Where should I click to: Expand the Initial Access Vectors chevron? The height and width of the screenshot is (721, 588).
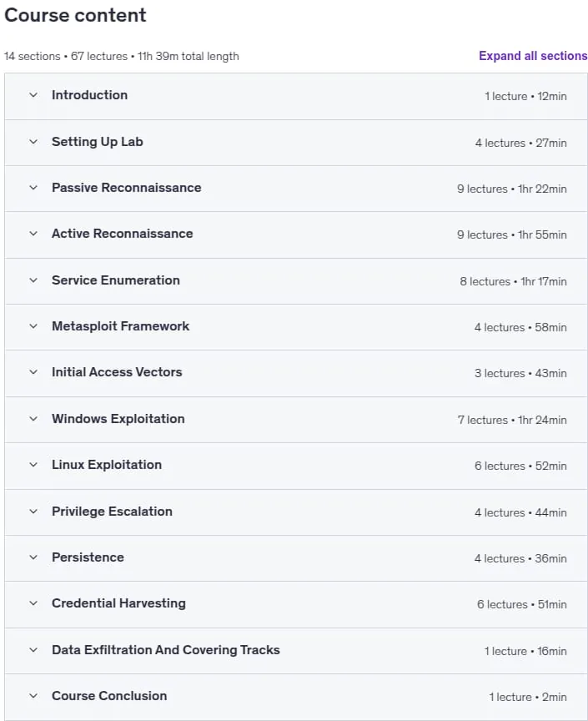(x=33, y=372)
